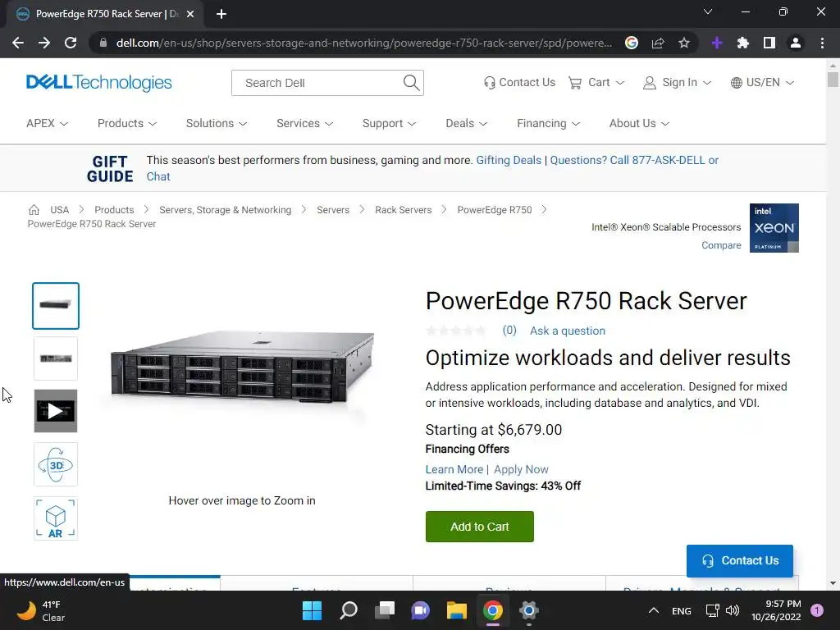Image resolution: width=840 pixels, height=630 pixels.
Task: Select the first server image thumbnail
Action: 56,306
